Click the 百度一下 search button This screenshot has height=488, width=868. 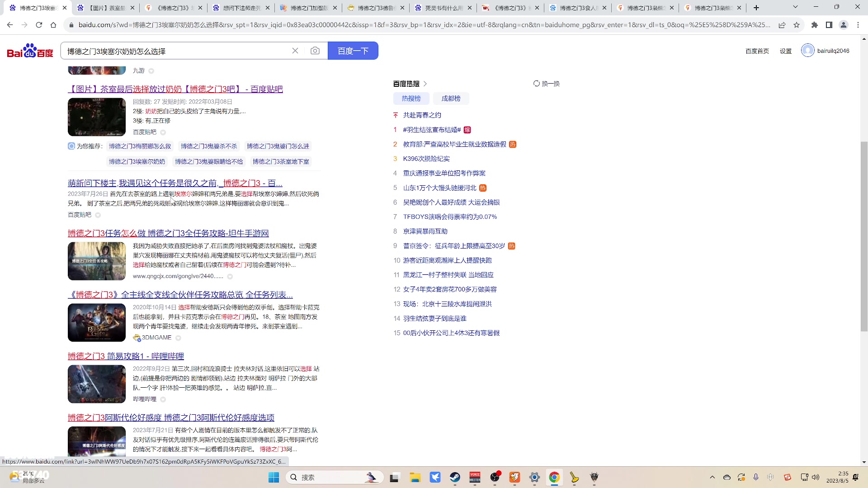point(353,51)
